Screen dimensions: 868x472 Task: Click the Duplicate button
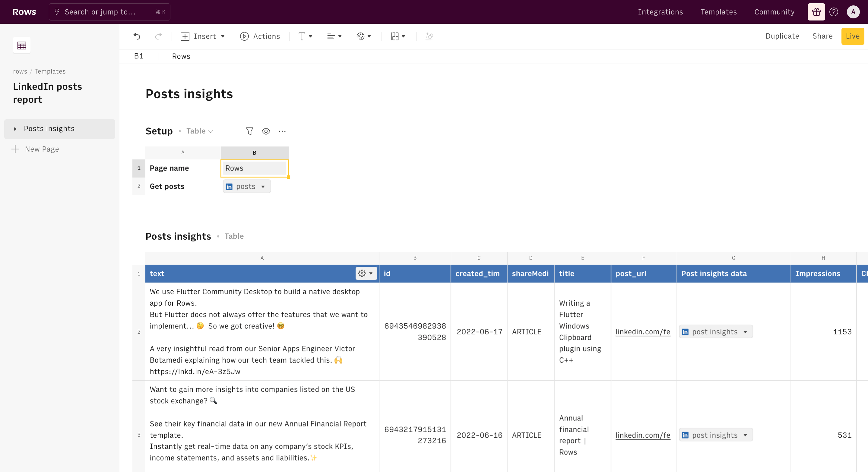click(x=782, y=36)
